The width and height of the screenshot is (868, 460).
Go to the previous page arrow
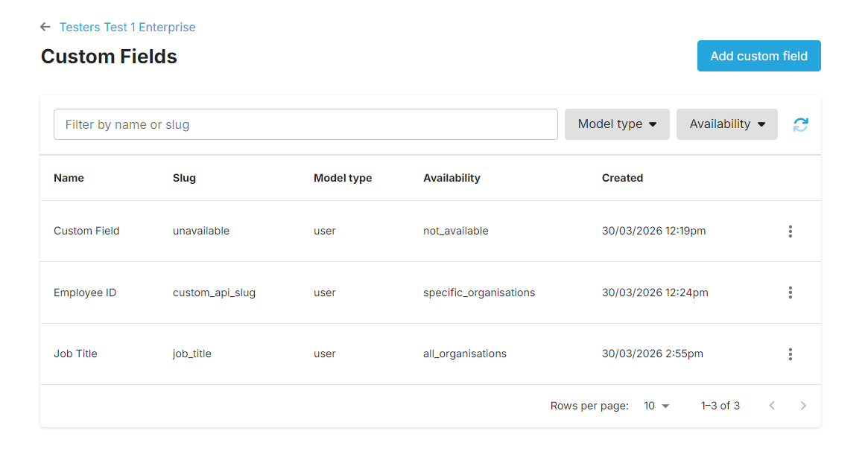tap(772, 406)
